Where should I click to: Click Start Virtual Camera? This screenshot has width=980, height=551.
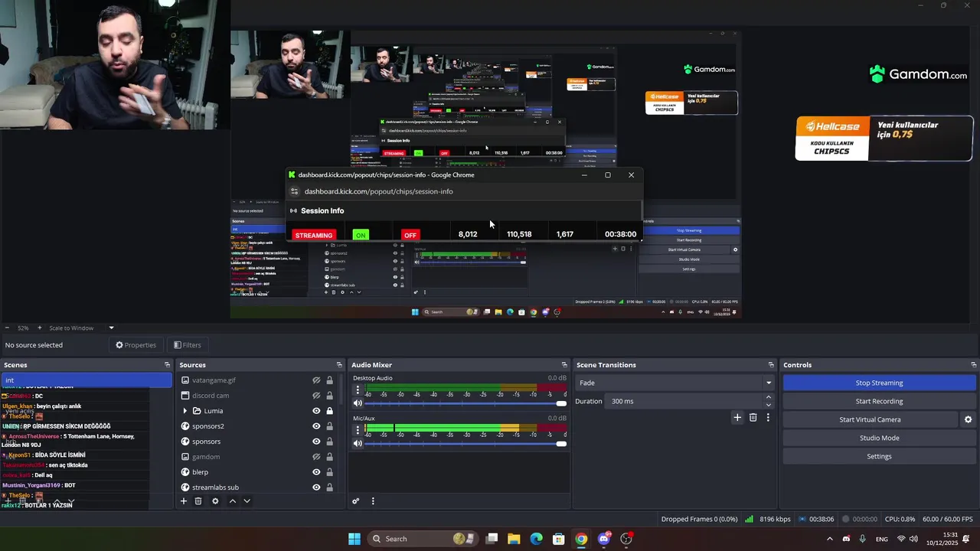pyautogui.click(x=870, y=419)
